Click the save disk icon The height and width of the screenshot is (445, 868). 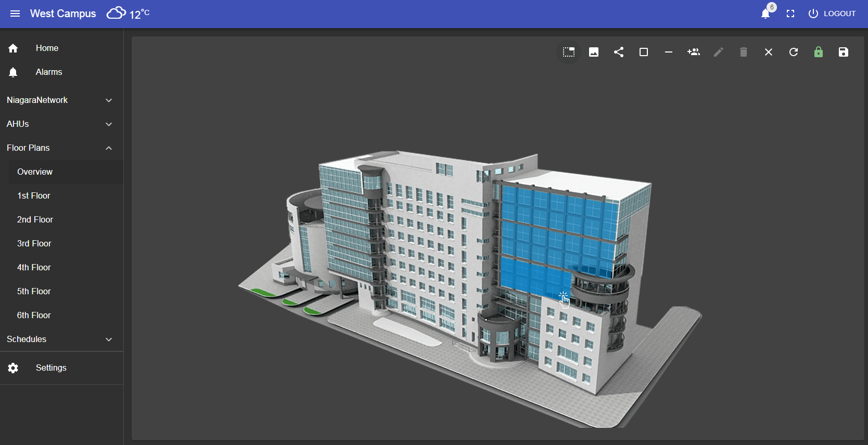844,52
